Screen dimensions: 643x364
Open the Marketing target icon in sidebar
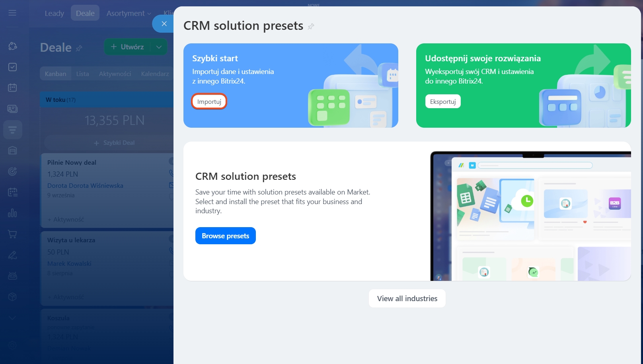(x=12, y=171)
